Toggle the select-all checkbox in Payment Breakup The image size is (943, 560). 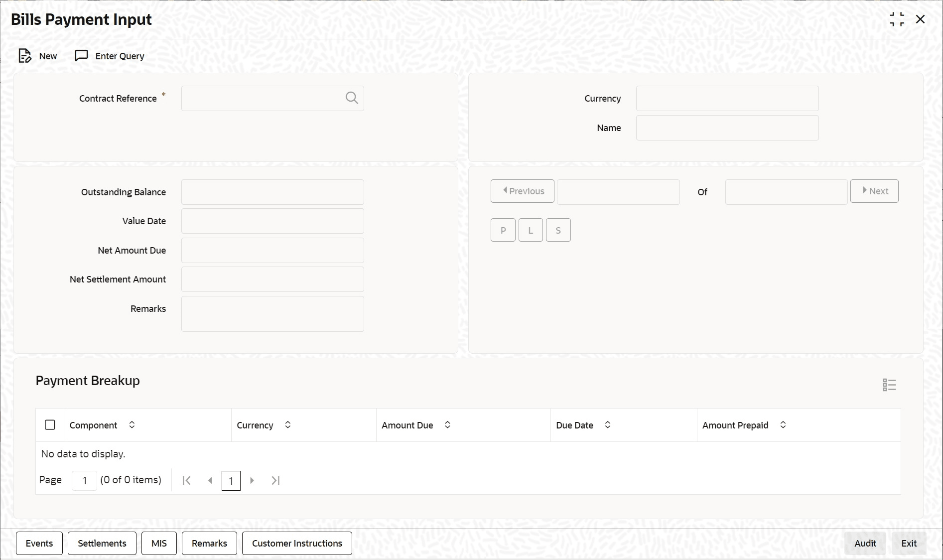pos(50,424)
